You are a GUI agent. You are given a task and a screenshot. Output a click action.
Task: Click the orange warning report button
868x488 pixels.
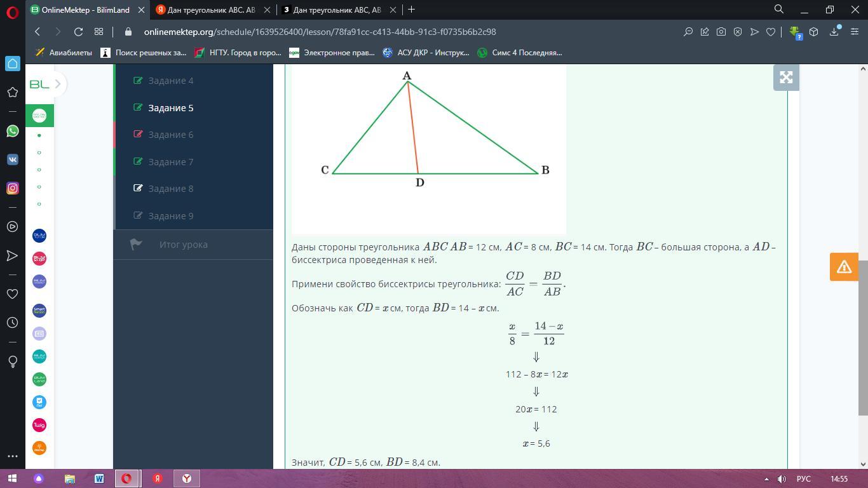click(844, 267)
